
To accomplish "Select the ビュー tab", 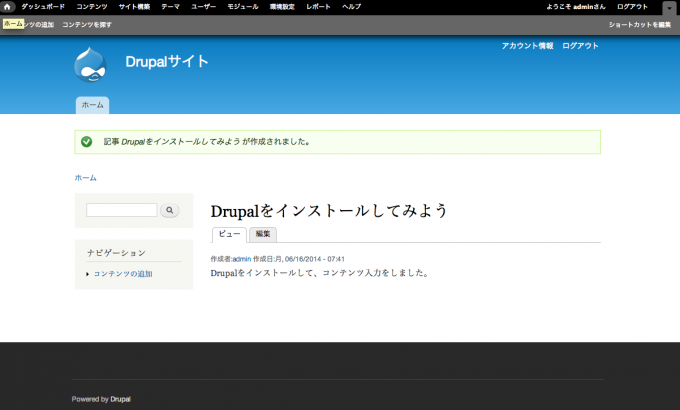I will click(229, 234).
